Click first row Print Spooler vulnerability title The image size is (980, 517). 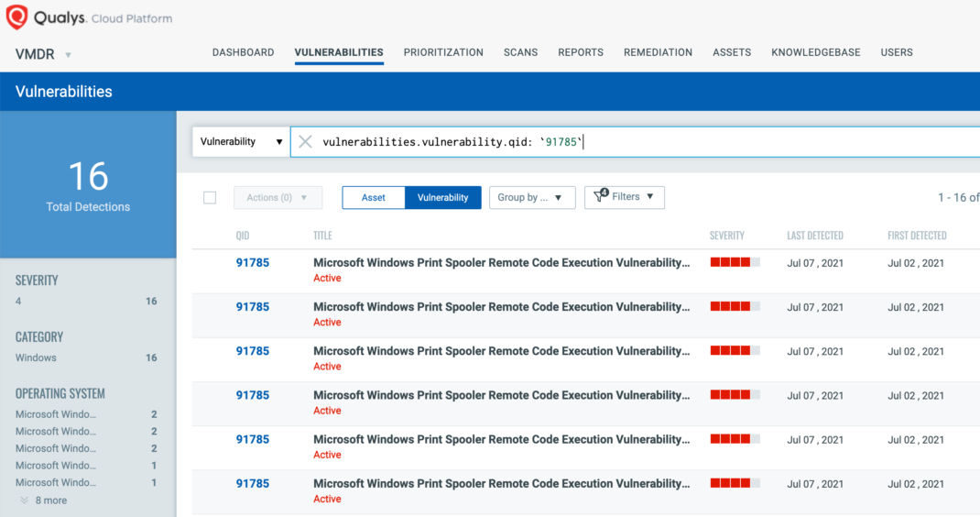point(501,263)
